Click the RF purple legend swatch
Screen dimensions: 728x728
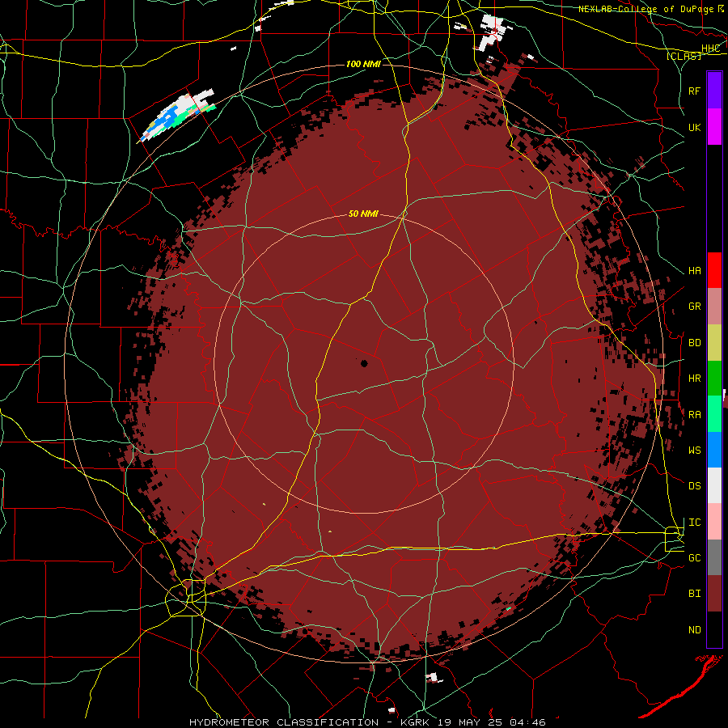click(714, 91)
